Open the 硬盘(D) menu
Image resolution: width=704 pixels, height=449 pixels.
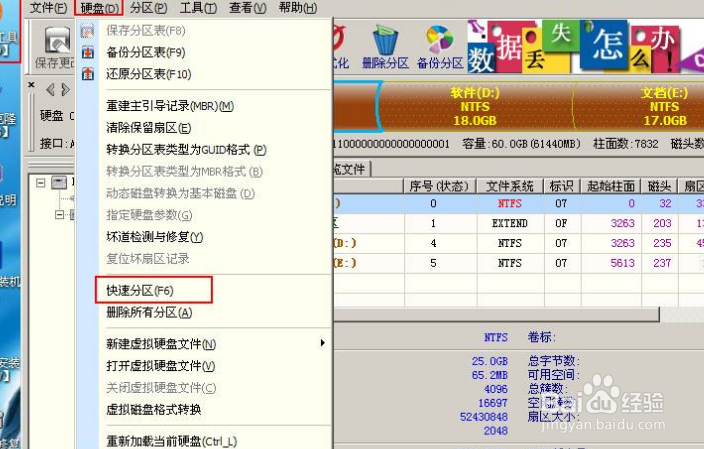click(99, 8)
